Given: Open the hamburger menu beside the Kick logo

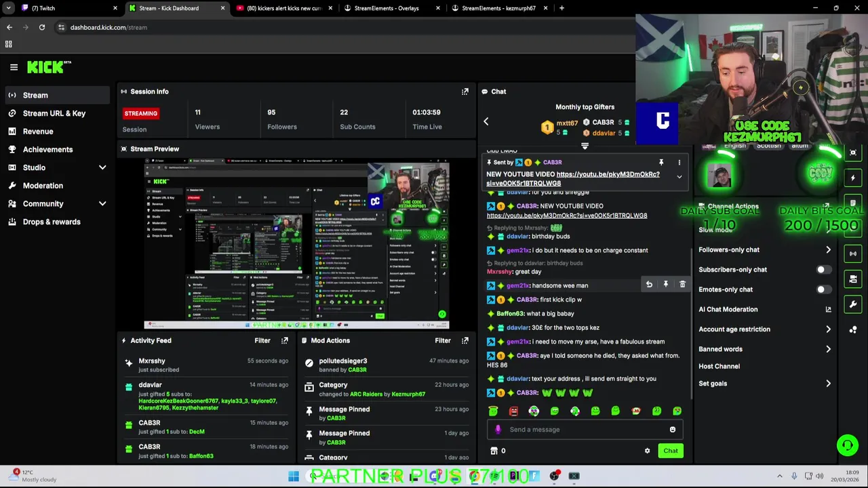Looking at the screenshot, I should pyautogui.click(x=14, y=67).
